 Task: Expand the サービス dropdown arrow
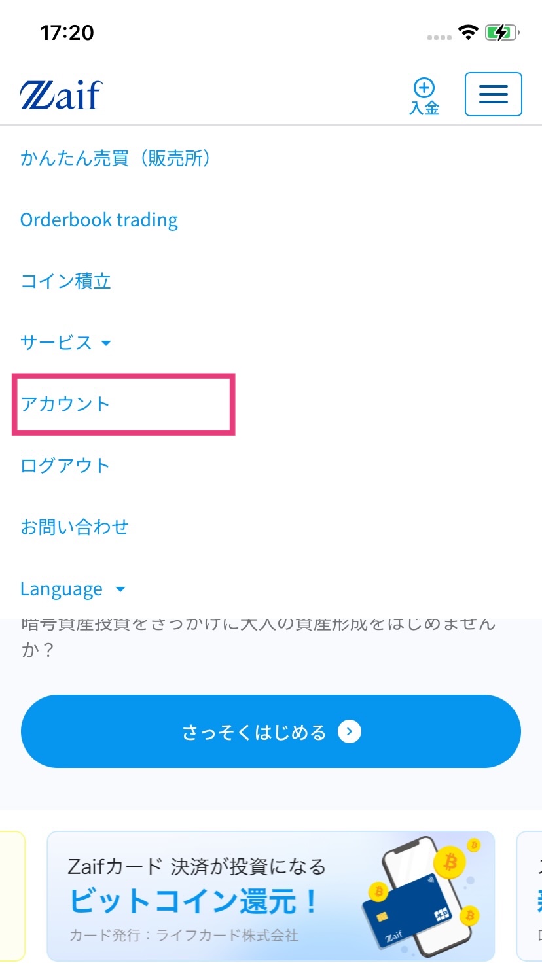click(x=106, y=343)
